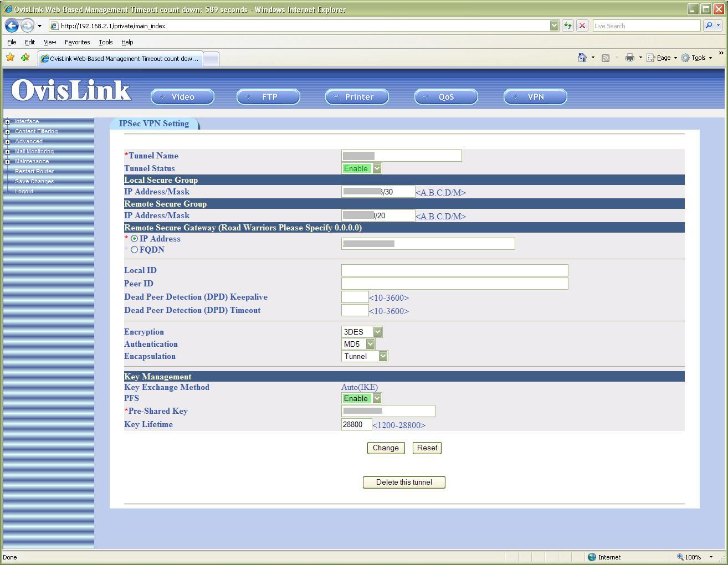Open the Tools menu in menu bar

click(105, 42)
